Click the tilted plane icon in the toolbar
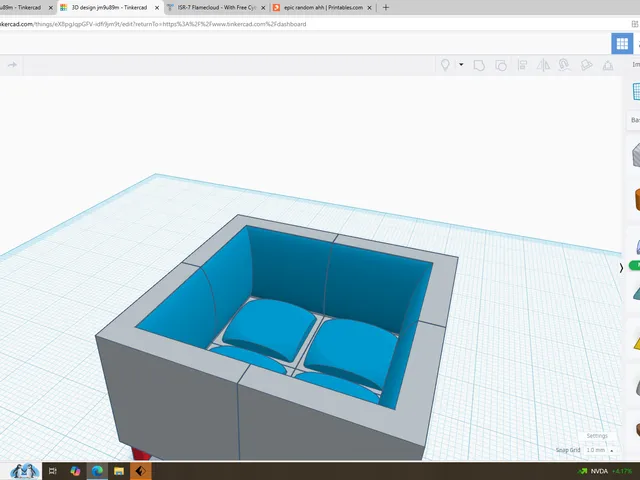The width and height of the screenshot is (640, 480). point(587,65)
